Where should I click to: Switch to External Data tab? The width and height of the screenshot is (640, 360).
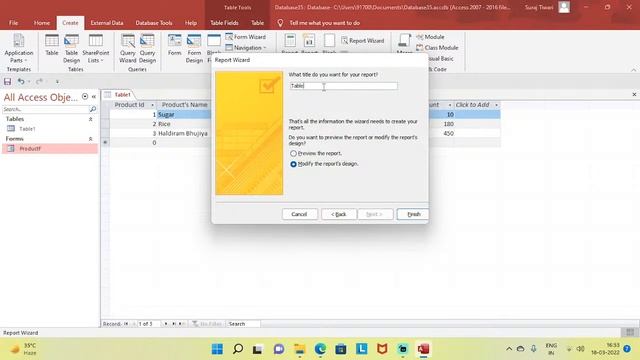[x=107, y=23]
